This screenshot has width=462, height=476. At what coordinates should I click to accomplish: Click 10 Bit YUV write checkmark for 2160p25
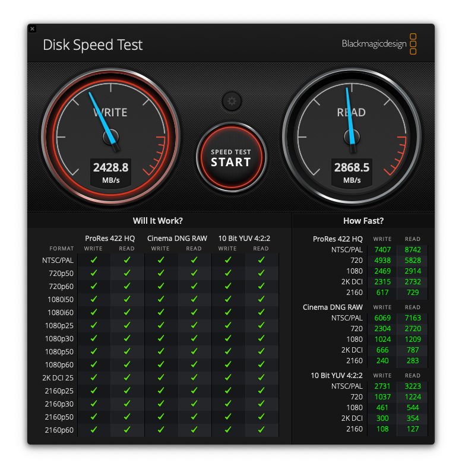pyautogui.click(x=228, y=391)
